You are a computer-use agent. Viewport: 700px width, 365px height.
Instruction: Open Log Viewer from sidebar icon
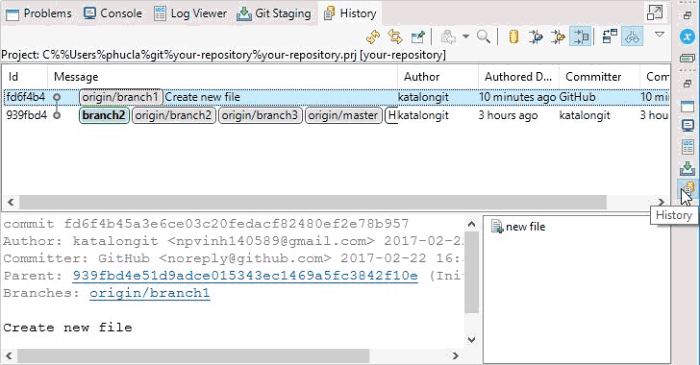click(x=688, y=146)
